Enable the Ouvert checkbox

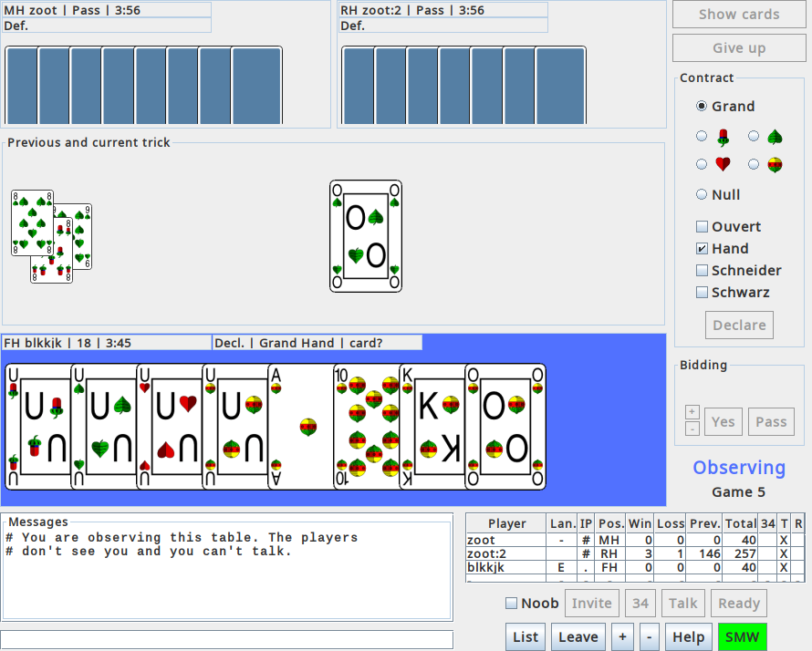[702, 227]
